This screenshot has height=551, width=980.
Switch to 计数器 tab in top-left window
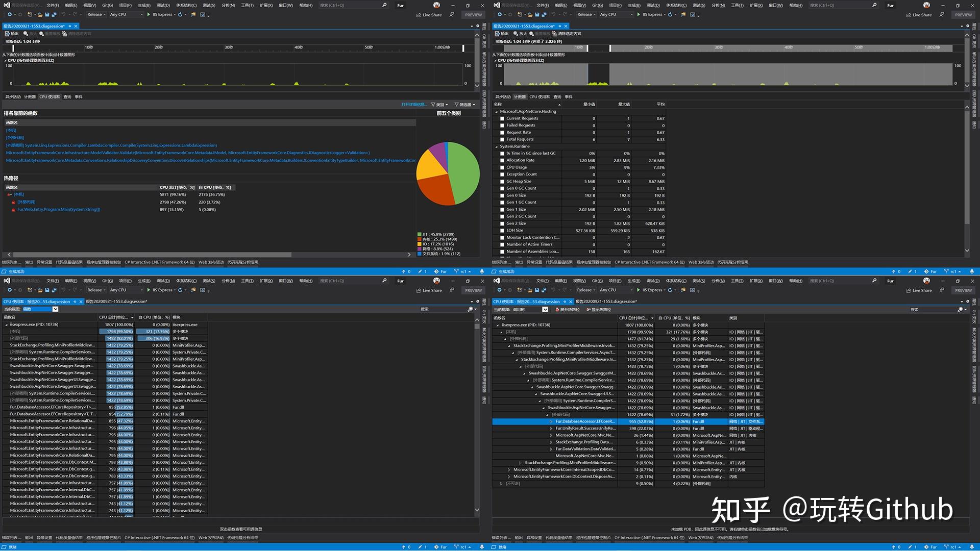coord(30,97)
